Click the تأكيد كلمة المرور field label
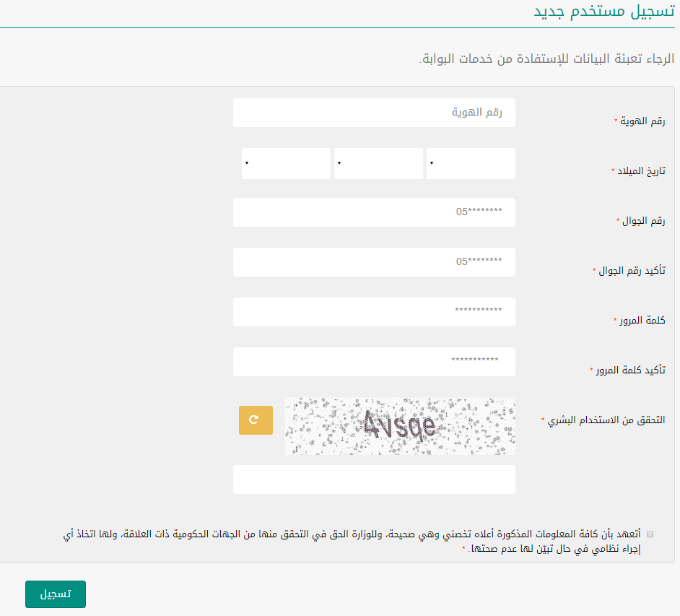The image size is (680, 616). pos(630,370)
